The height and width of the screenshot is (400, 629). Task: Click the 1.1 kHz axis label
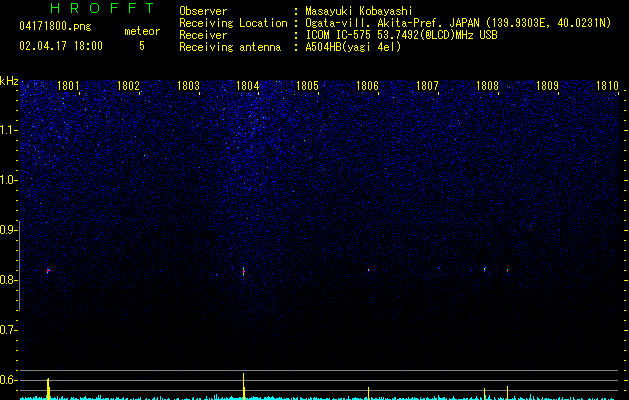pyautogui.click(x=8, y=130)
